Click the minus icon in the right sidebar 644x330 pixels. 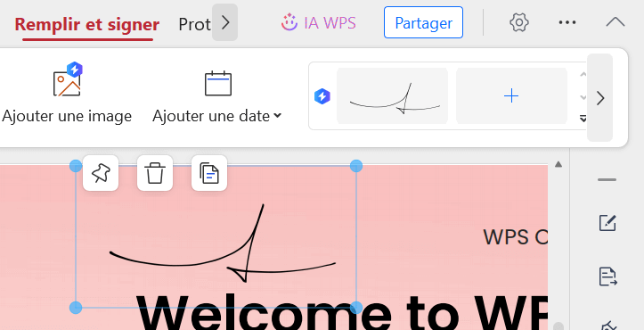607,180
